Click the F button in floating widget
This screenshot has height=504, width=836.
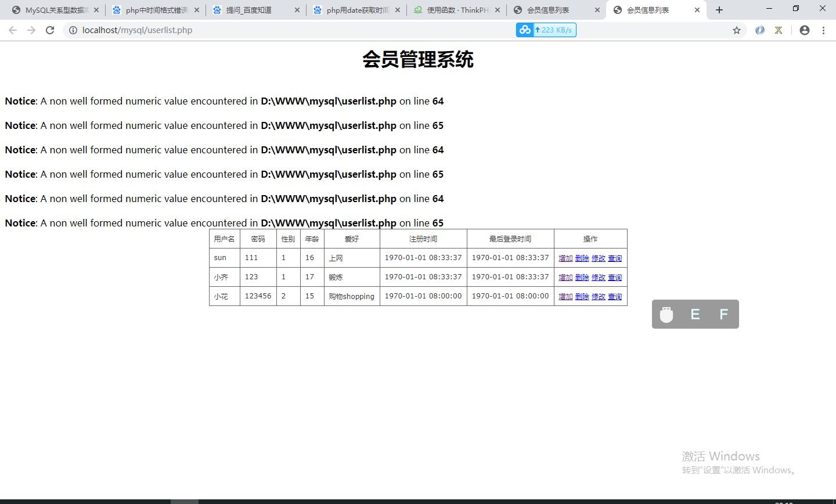(723, 314)
